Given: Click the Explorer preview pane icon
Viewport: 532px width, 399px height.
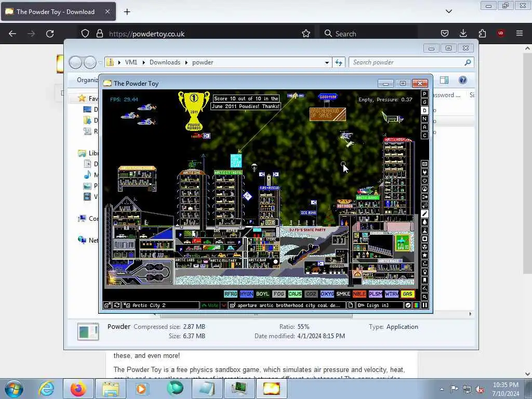Looking at the screenshot, I should coord(444,80).
